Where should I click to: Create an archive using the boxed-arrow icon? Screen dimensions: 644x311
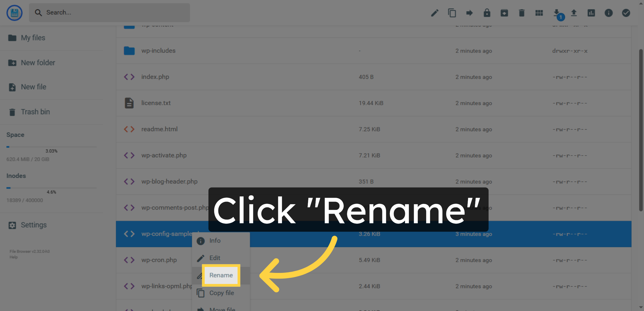coord(504,13)
